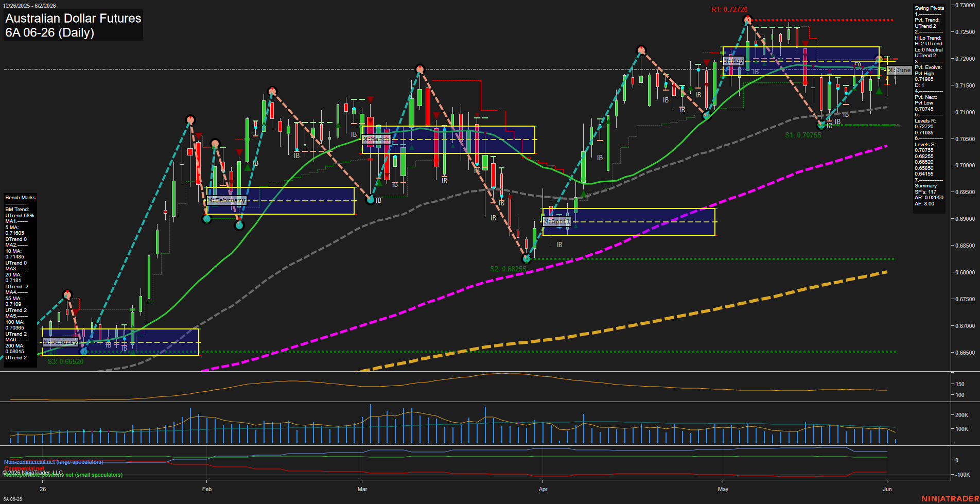
Task: Click the Mar date axis label
Action: click(362, 489)
